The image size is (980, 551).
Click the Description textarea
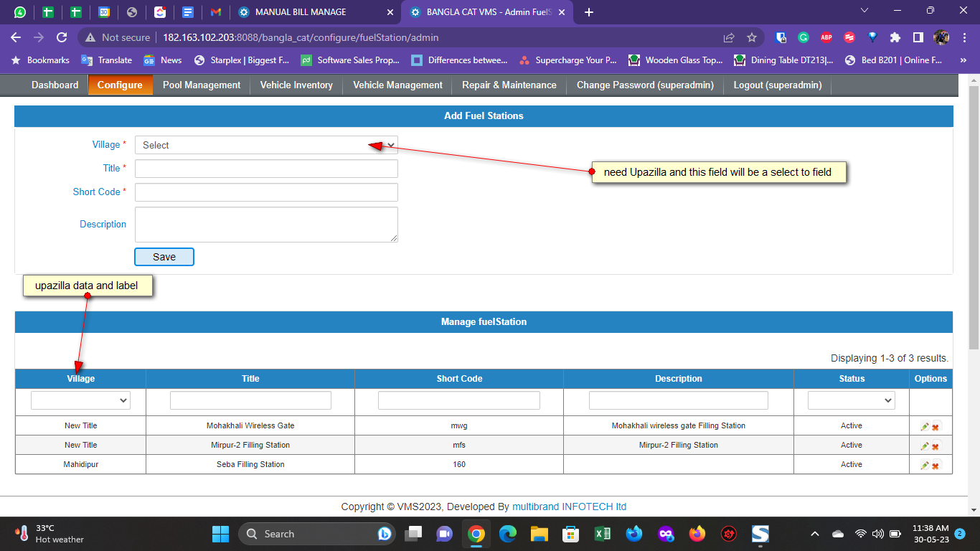click(x=266, y=225)
